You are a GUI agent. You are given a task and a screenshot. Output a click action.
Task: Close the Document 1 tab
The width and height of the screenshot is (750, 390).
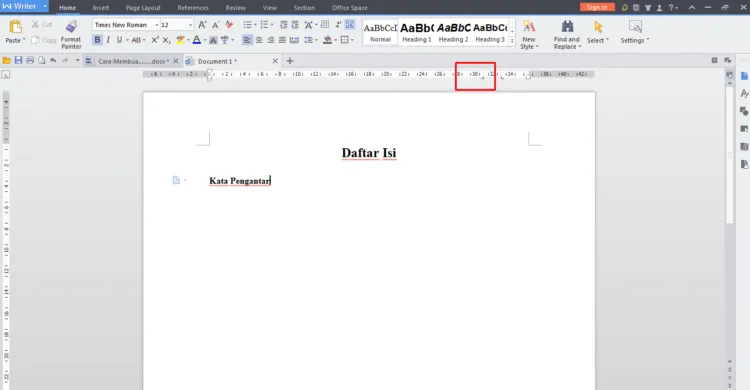(x=275, y=61)
